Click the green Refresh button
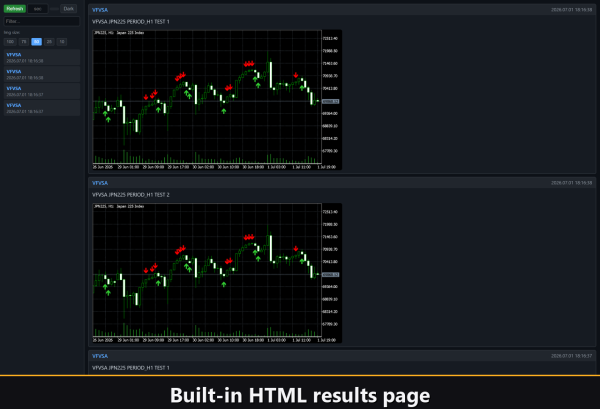The image size is (600, 409). (x=15, y=8)
